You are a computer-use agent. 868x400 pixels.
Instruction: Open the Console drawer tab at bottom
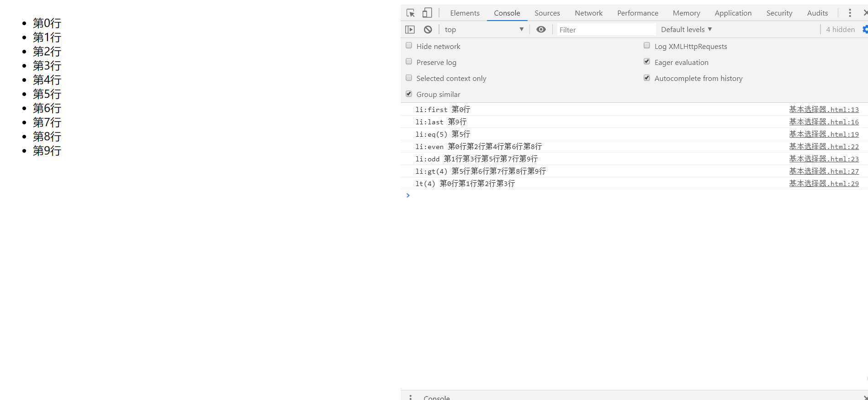tap(436, 397)
